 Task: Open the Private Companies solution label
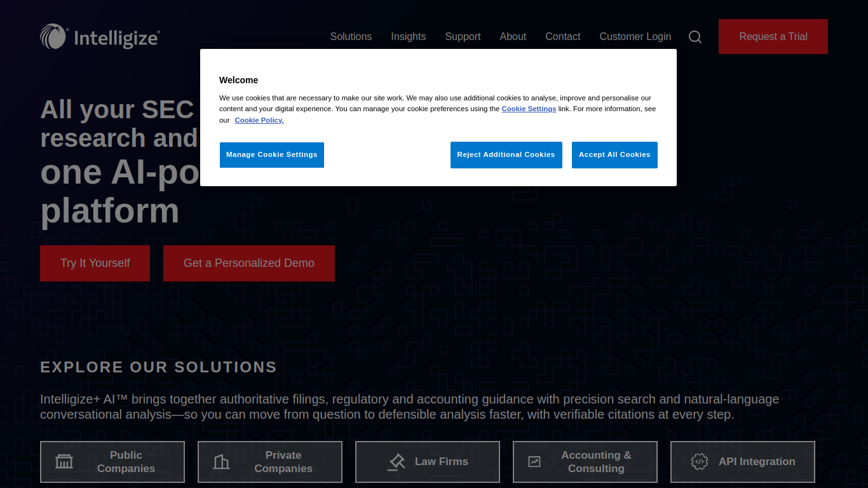[x=283, y=462]
